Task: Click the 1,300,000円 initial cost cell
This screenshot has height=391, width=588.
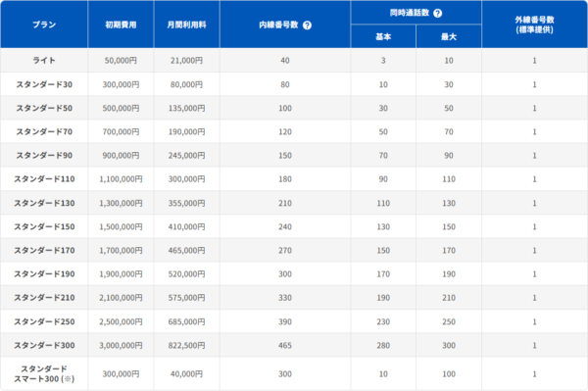Action: pos(121,203)
